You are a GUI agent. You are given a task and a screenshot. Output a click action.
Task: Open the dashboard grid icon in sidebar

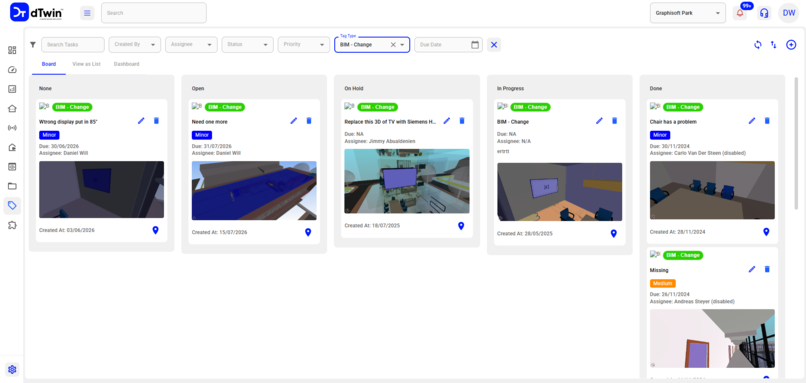12,50
